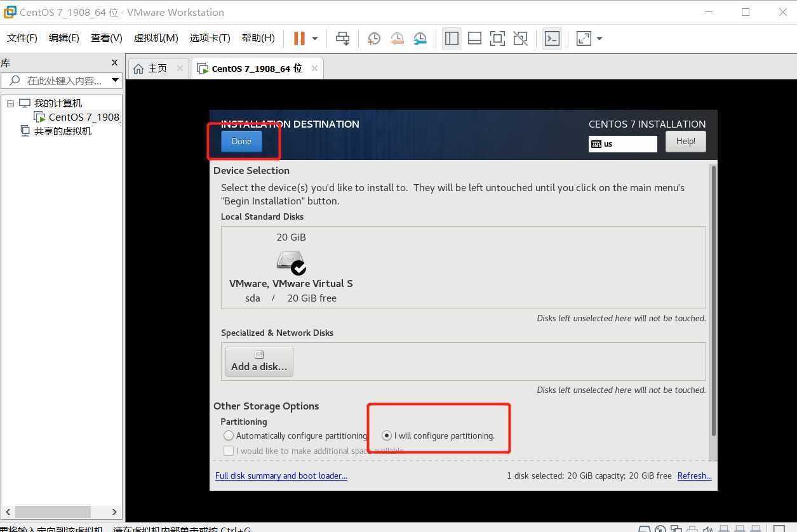Click the library search input field
The width and height of the screenshot is (797, 532).
tap(62, 81)
